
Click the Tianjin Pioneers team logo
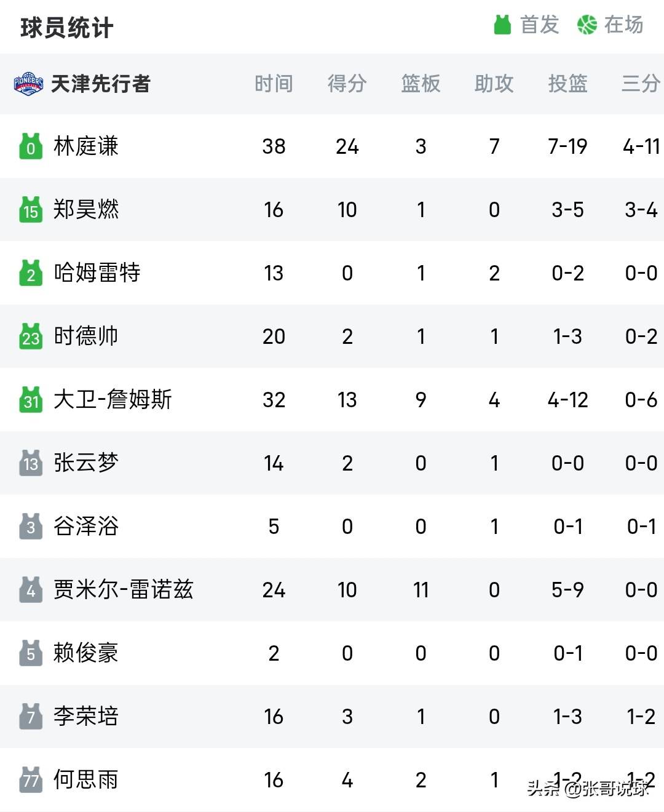pyautogui.click(x=29, y=84)
